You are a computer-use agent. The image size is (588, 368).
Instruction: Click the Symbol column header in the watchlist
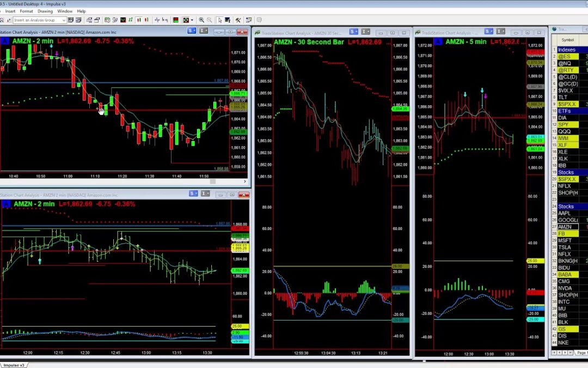point(568,40)
